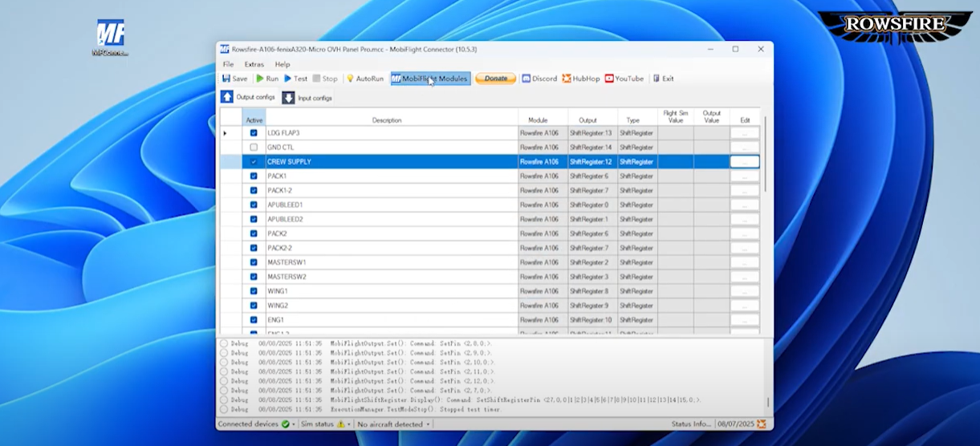
Task: Open MobiFlight Modules dialog
Action: (x=430, y=79)
